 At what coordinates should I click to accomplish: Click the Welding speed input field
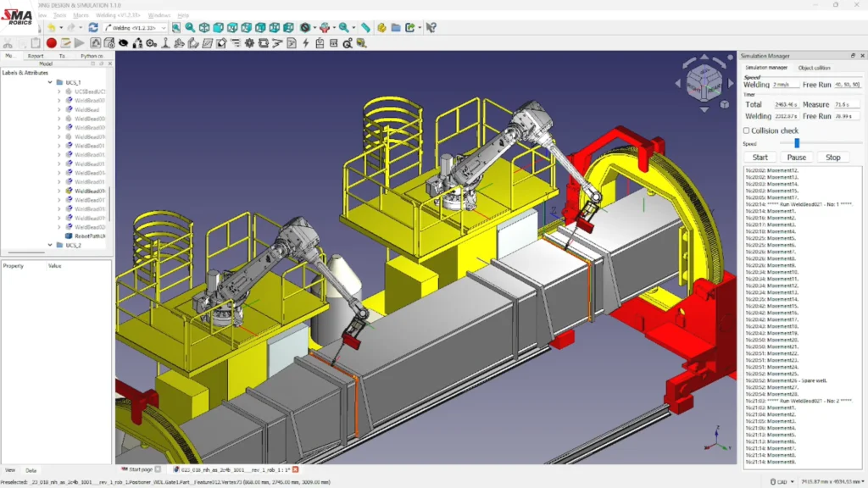(x=786, y=85)
